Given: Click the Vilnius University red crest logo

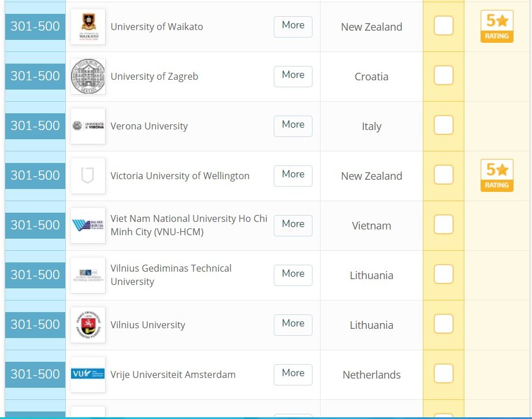Looking at the screenshot, I should click(x=88, y=325).
